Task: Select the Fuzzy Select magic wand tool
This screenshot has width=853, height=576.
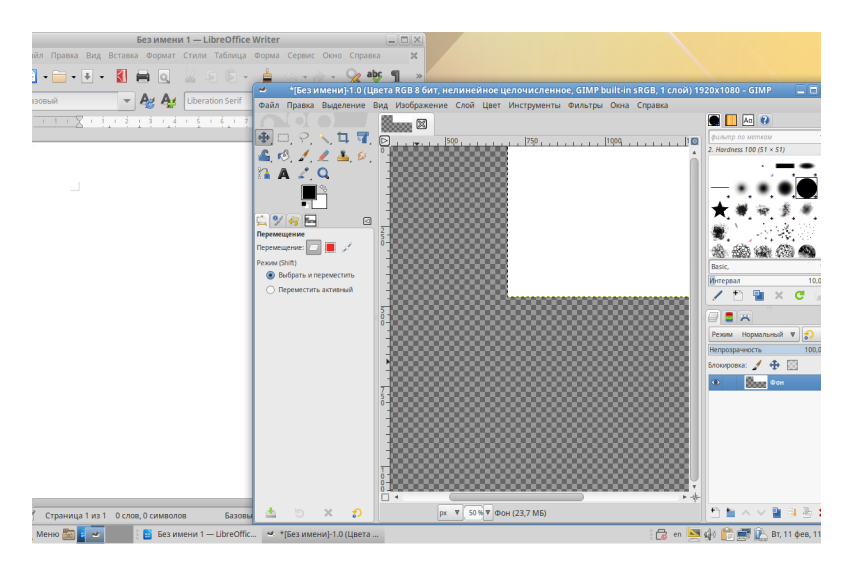Action: click(323, 138)
